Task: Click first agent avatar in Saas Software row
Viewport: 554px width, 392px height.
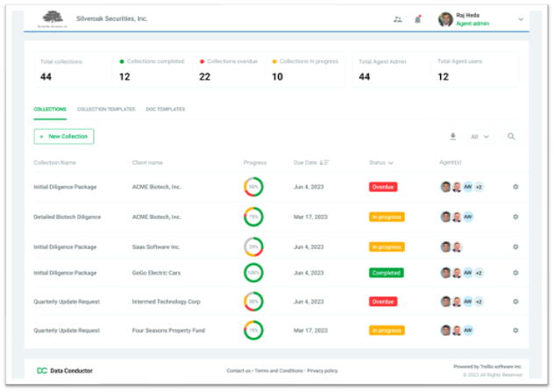Action: 445,247
